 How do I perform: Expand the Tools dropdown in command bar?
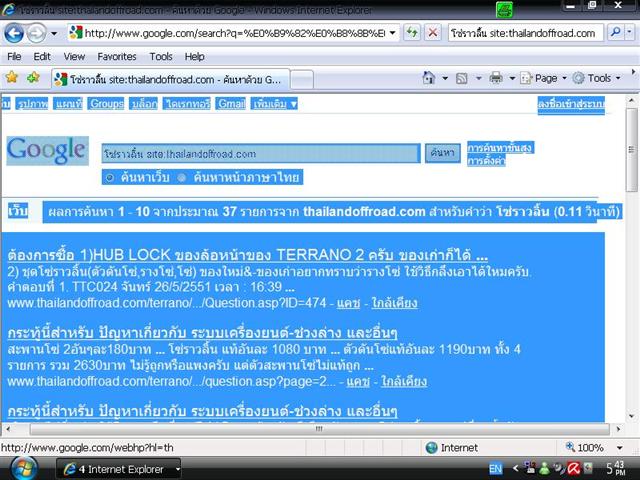598,78
